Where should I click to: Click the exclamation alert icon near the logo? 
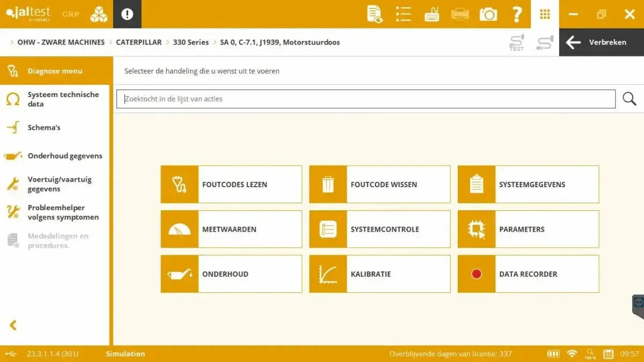127,13
